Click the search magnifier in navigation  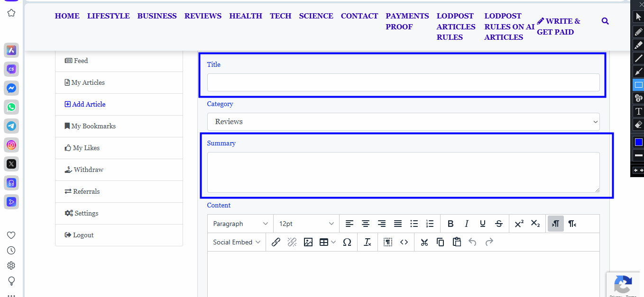(605, 21)
